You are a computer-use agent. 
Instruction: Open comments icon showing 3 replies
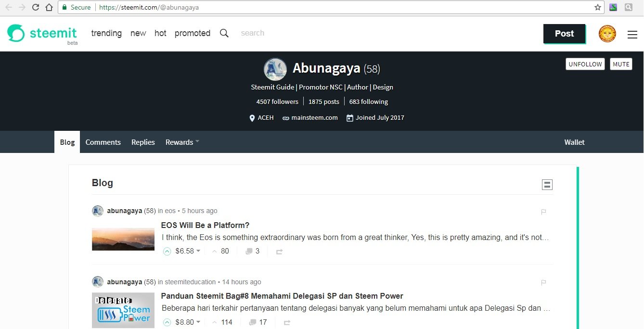(249, 251)
